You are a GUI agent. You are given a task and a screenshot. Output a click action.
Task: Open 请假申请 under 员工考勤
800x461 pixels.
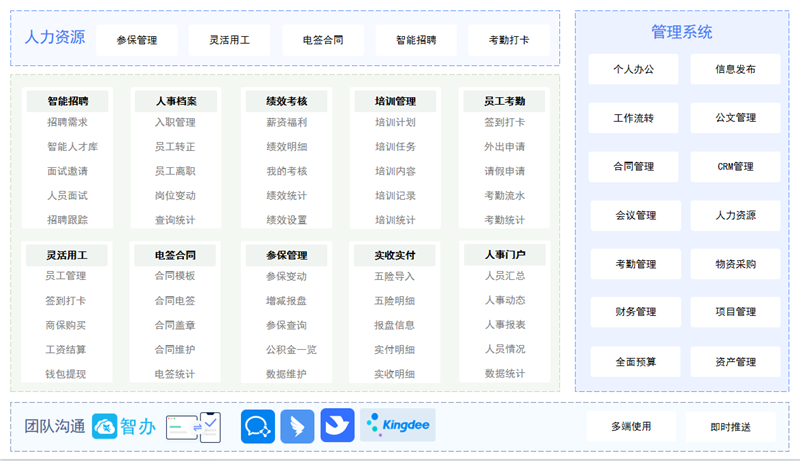click(x=504, y=171)
